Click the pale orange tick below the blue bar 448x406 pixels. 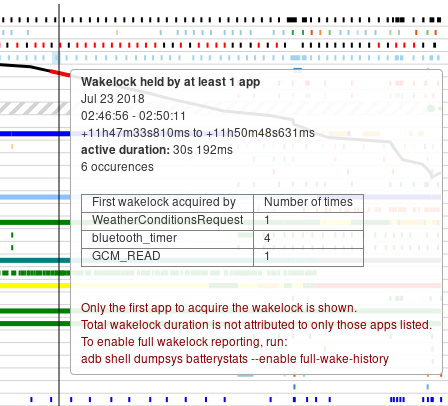click(12, 146)
